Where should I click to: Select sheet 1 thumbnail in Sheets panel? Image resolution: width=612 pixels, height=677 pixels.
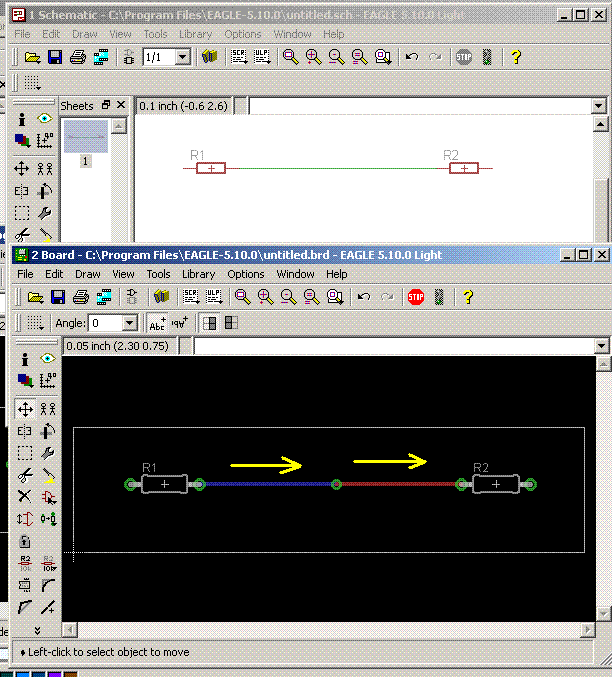pyautogui.click(x=86, y=136)
